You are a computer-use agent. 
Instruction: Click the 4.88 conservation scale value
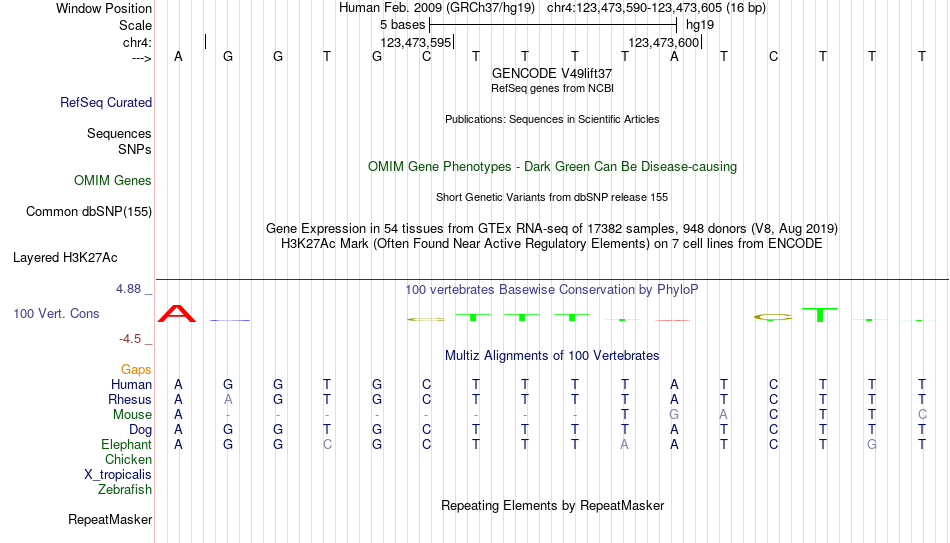pos(128,289)
